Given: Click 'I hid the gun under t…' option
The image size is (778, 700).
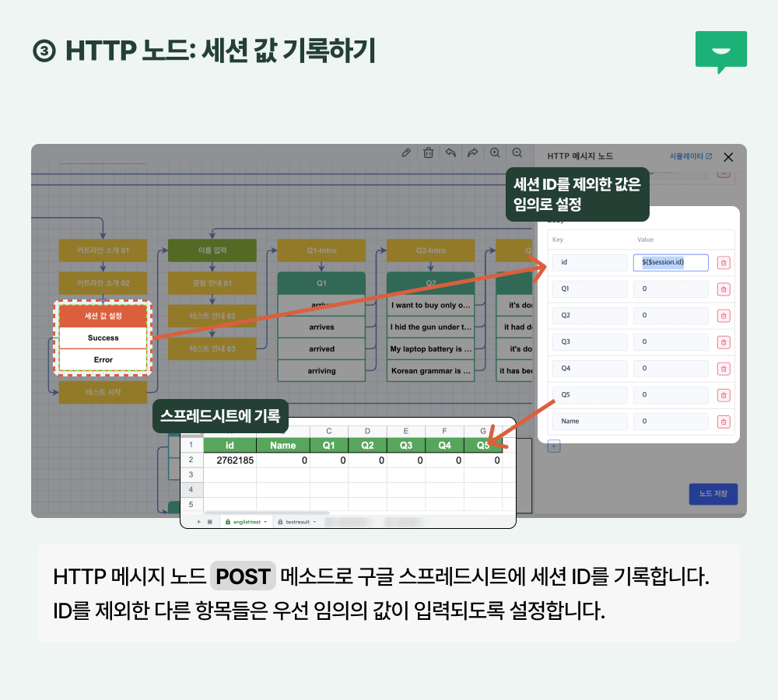Looking at the screenshot, I should 431,327.
